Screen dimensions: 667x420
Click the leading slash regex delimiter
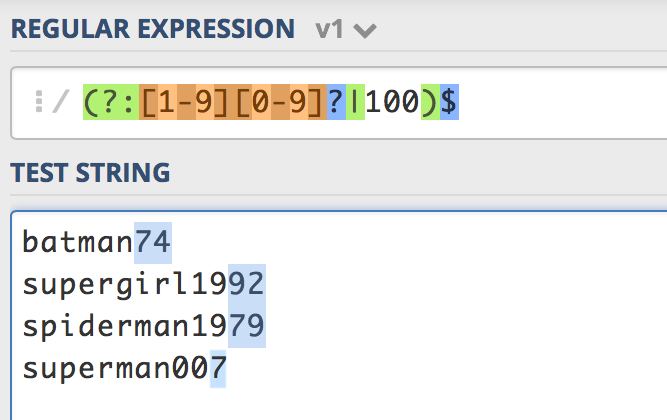(59, 101)
